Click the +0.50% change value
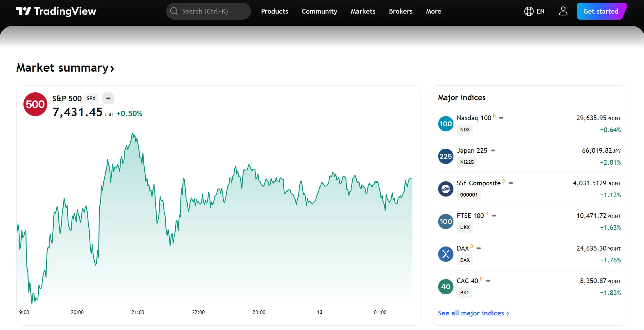Screen dimensions: 644x330 click(129, 113)
